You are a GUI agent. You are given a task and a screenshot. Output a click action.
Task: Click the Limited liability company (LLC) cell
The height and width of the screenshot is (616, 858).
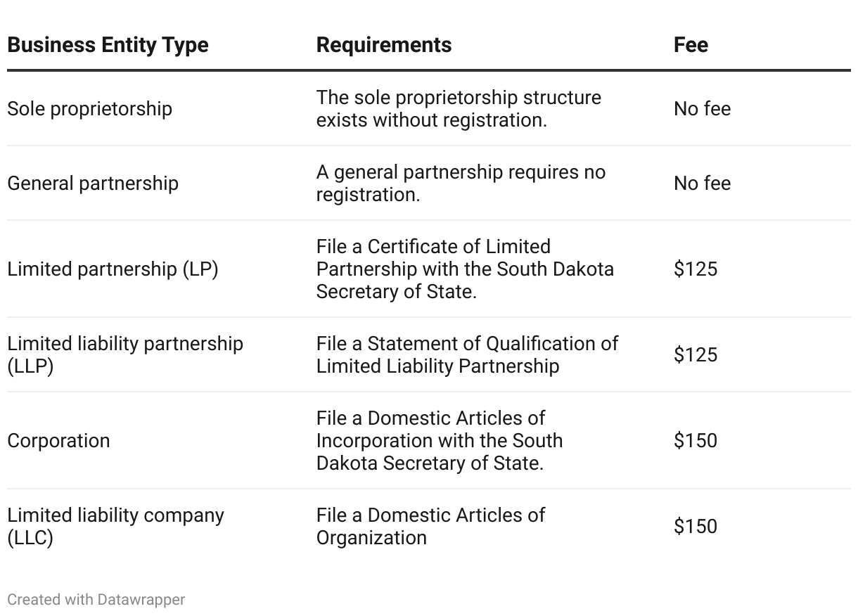point(115,526)
